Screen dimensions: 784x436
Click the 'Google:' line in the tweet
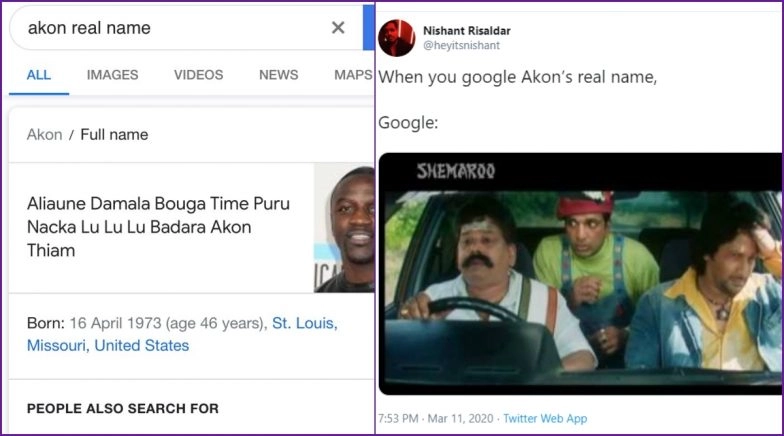(x=408, y=122)
